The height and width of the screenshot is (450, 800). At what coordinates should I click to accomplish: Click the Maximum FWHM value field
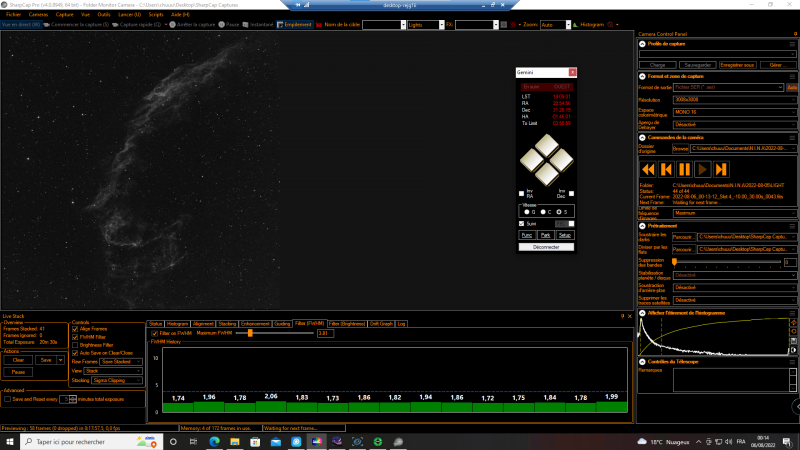point(325,333)
